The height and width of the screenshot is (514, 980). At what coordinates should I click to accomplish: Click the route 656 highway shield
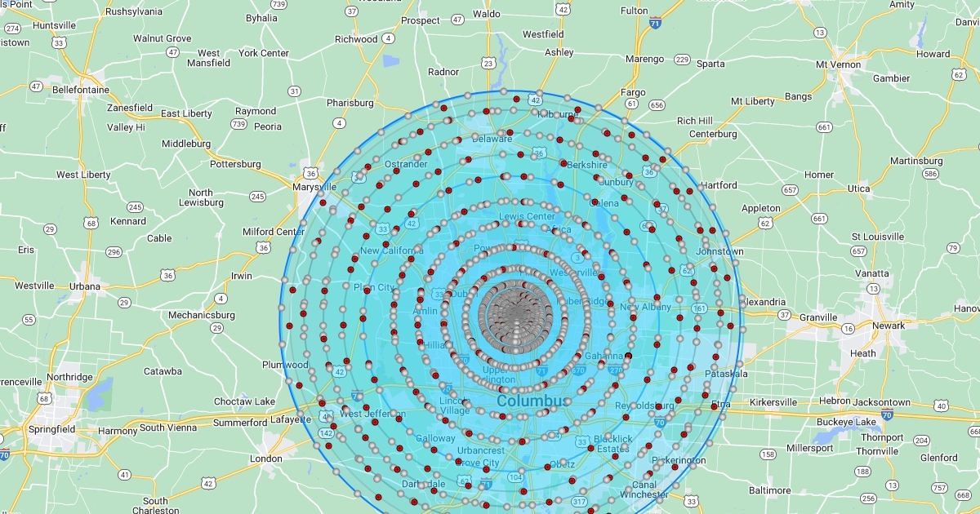pyautogui.click(x=657, y=104)
